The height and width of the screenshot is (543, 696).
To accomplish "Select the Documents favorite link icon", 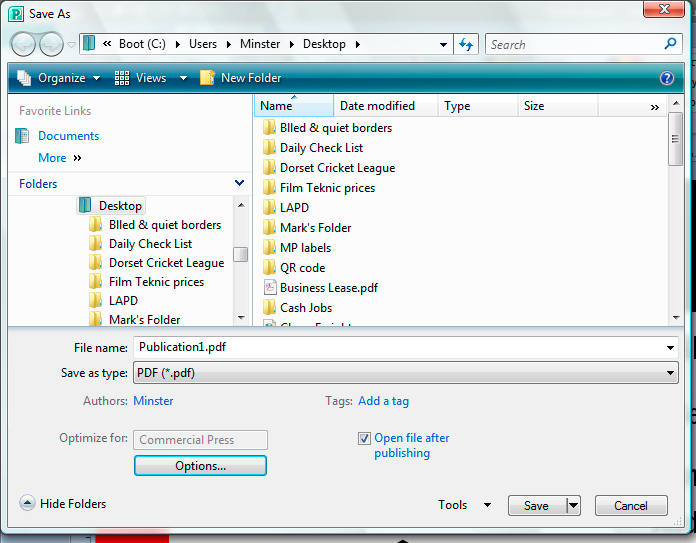I will (23, 136).
